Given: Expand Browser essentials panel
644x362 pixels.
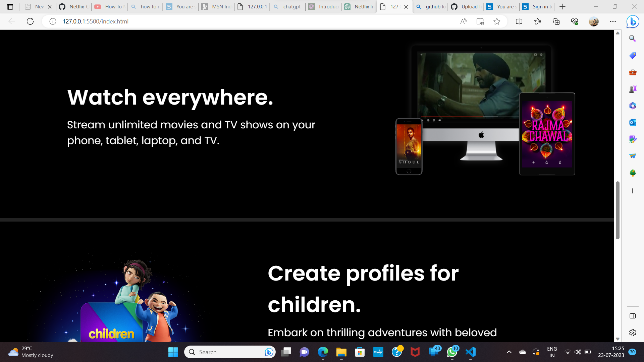Looking at the screenshot, I should pyautogui.click(x=574, y=21).
